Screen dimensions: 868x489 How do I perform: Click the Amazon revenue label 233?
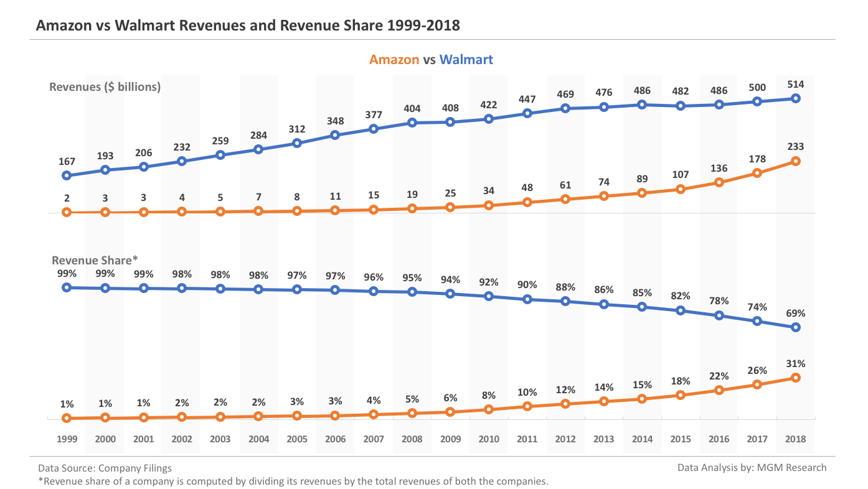(x=796, y=147)
